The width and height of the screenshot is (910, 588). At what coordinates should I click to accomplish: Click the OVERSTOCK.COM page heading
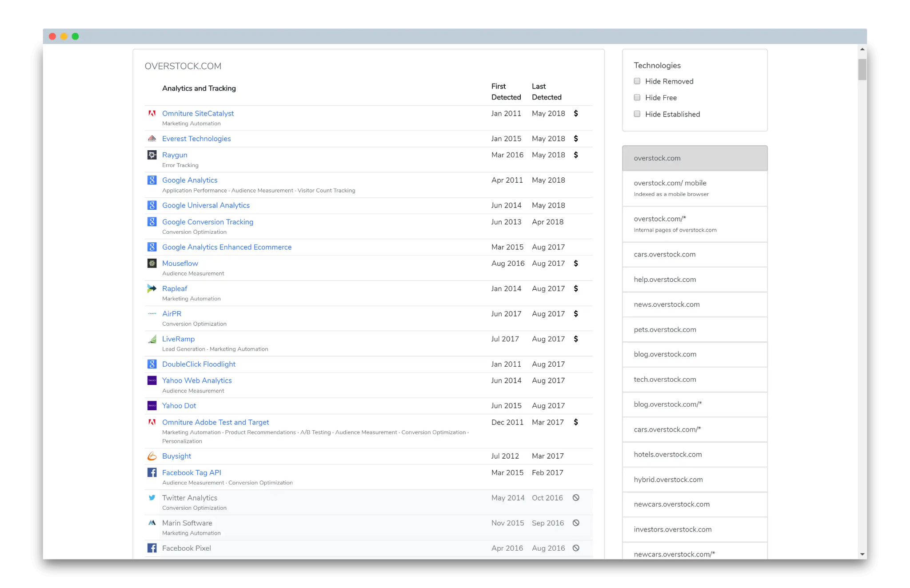[183, 66]
